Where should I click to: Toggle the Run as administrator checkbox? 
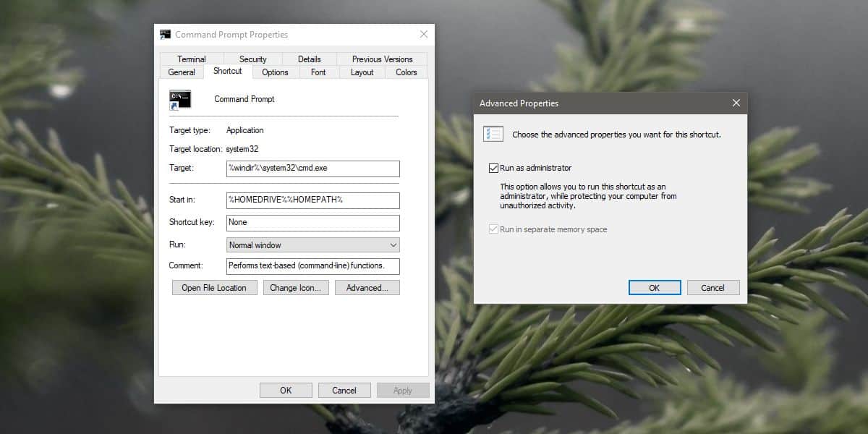click(493, 168)
